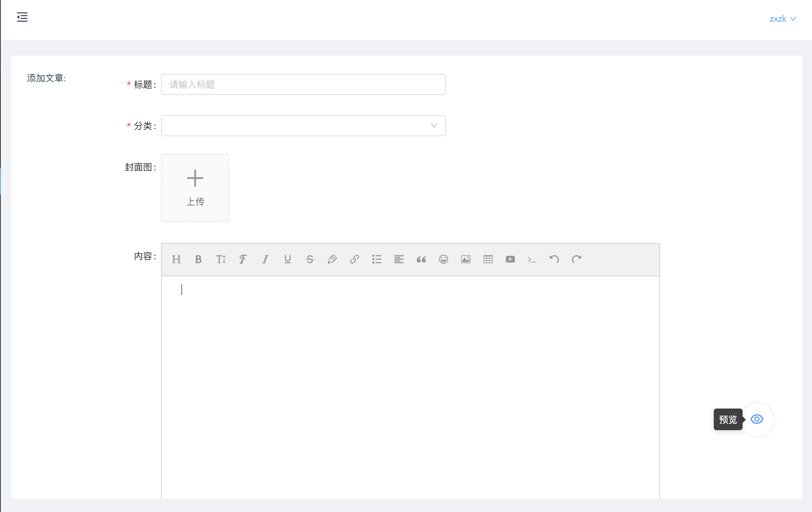Insert a table into the content

488,259
